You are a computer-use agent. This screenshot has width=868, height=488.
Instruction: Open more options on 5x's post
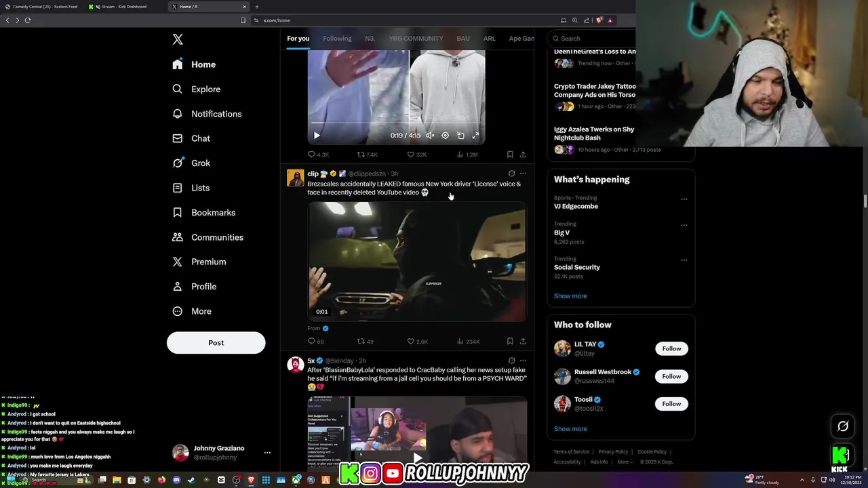(x=523, y=361)
